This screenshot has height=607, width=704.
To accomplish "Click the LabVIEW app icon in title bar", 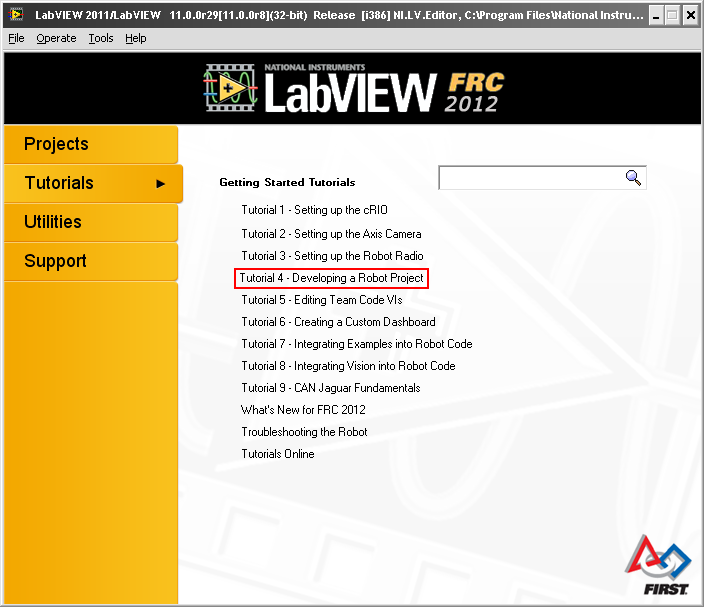I will click(16, 15).
